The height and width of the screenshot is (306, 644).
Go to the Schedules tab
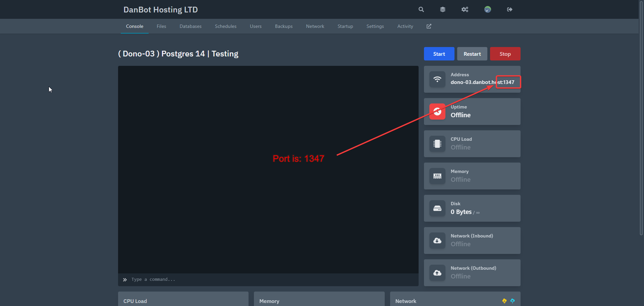[225, 26]
